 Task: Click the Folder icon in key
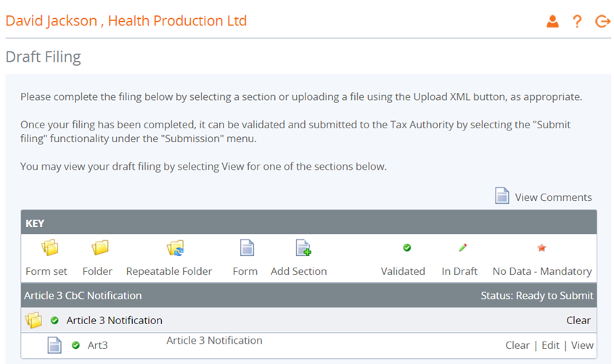tap(100, 249)
